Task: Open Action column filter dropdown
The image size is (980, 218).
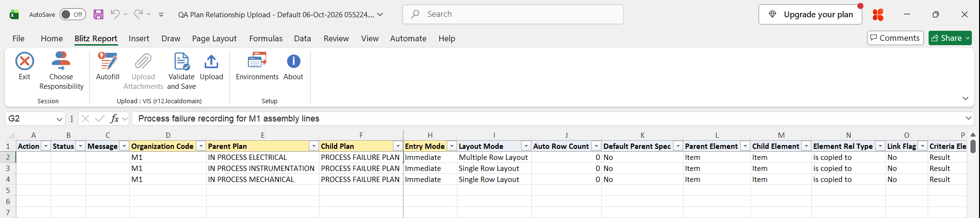Action: pos(46,146)
